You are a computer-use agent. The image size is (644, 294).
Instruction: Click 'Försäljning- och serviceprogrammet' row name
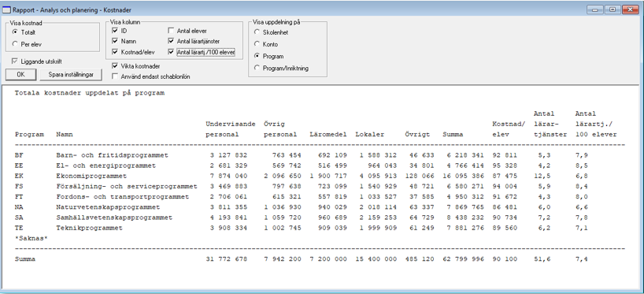(x=127, y=186)
